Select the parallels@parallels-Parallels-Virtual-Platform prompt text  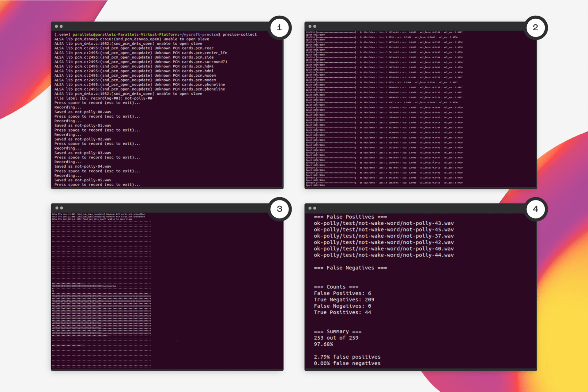coord(125,35)
